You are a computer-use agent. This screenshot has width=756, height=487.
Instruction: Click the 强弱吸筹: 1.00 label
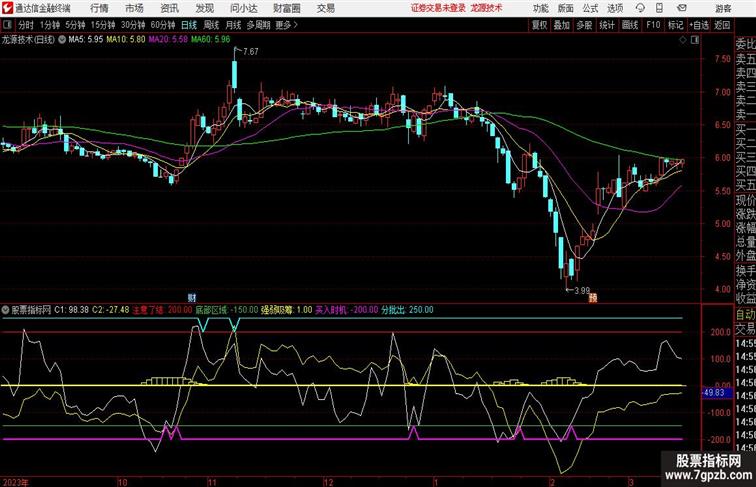point(286,310)
